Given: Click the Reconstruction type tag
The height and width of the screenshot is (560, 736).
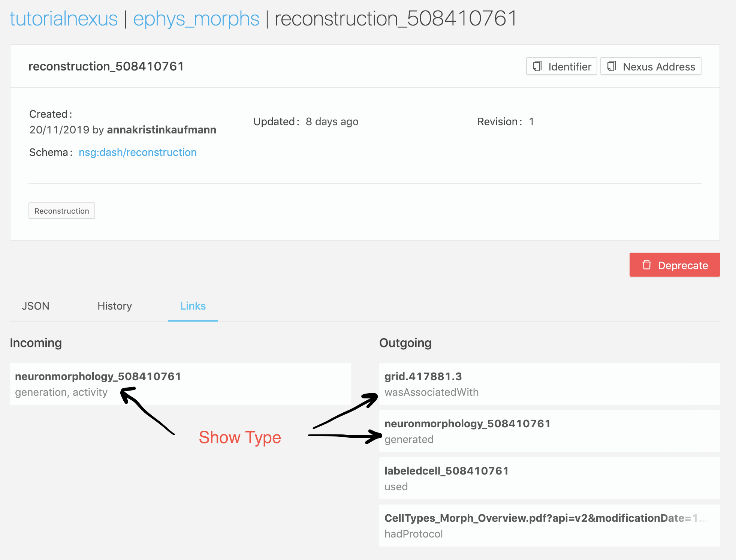Looking at the screenshot, I should tap(62, 211).
